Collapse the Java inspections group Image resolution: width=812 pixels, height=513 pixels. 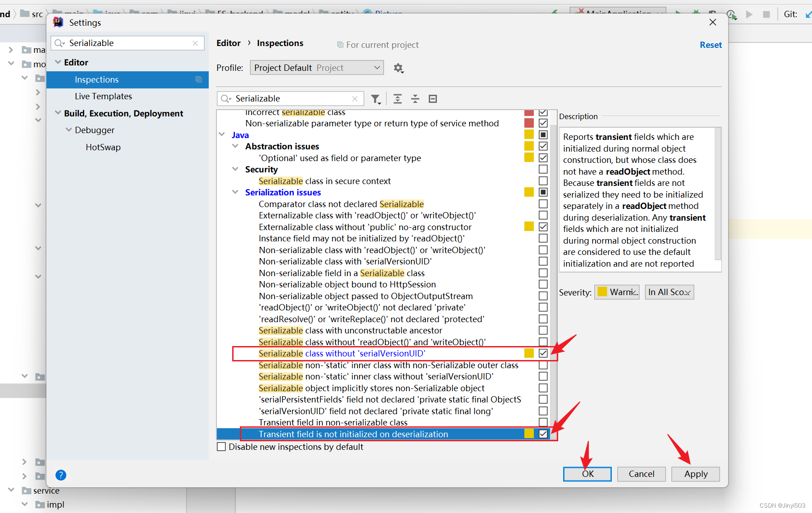coord(222,134)
